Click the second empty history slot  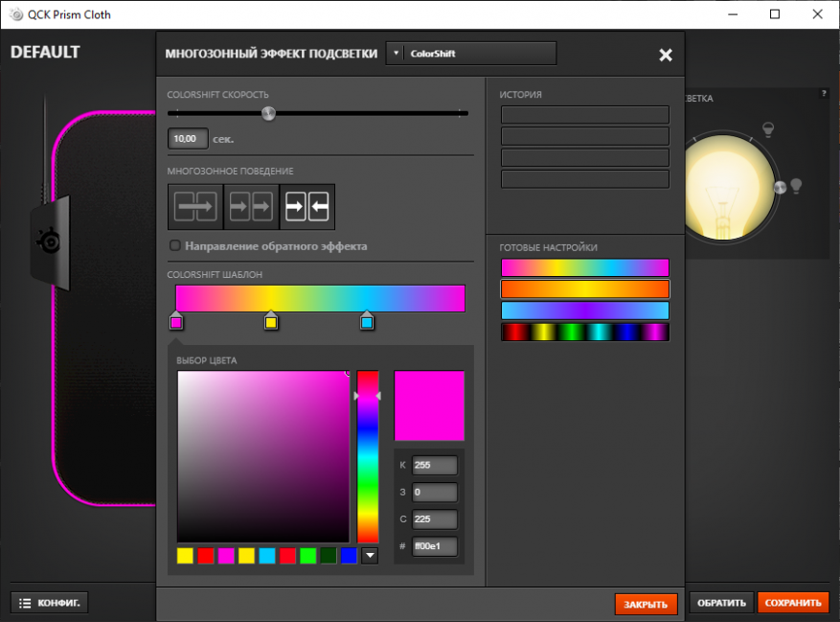point(585,136)
